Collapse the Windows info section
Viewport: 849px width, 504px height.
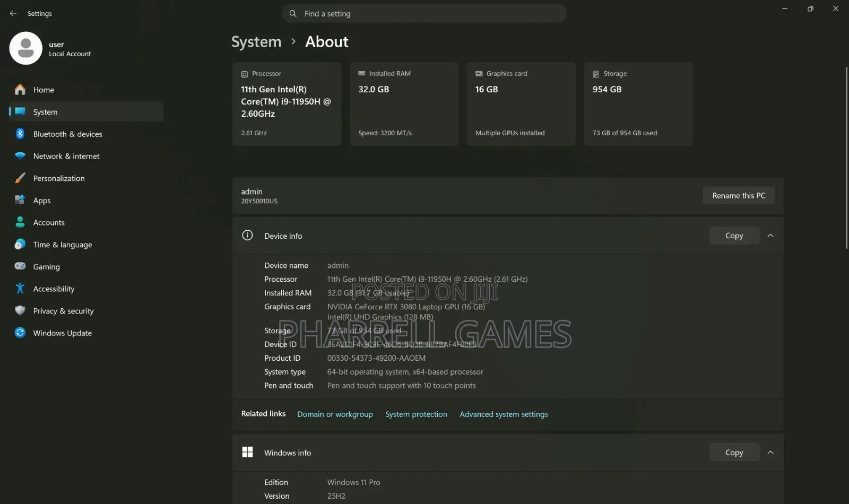coord(770,453)
